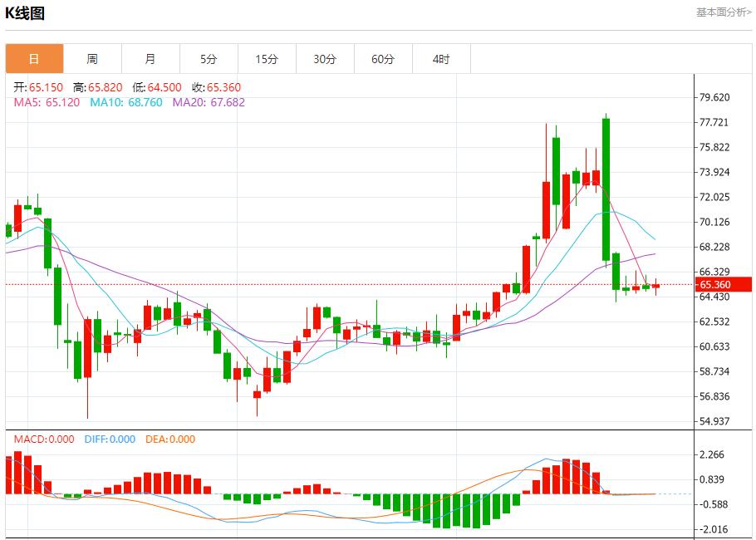756x540 pixels.
Task: Choose the 15分 interval tab
Action: pyautogui.click(x=267, y=59)
